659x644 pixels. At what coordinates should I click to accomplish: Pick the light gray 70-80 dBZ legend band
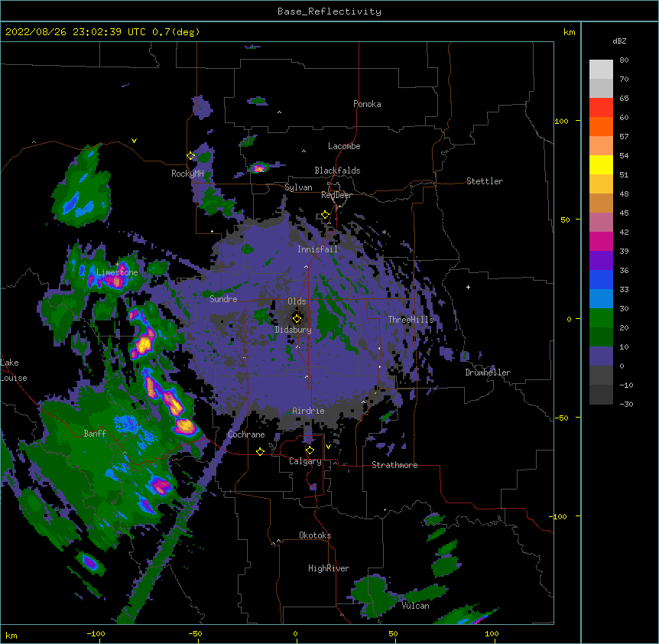coord(601,70)
